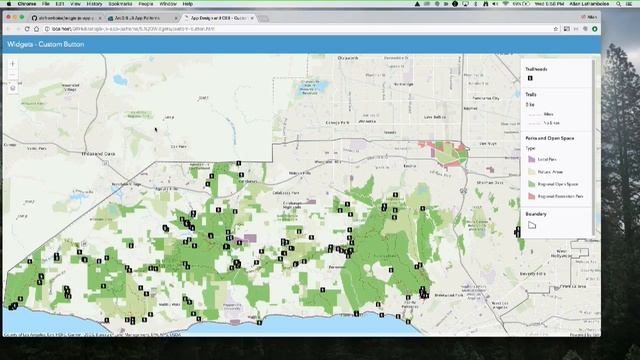Screen dimensions: 640x360
Task: Open the Help menu
Action: pyautogui.click(x=187, y=4)
